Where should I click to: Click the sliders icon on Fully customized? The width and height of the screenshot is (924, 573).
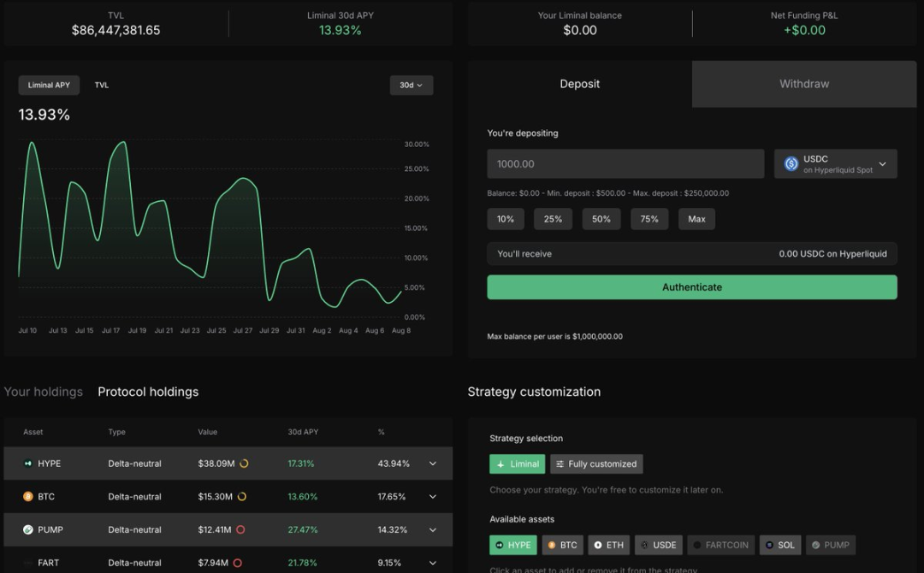coord(560,464)
